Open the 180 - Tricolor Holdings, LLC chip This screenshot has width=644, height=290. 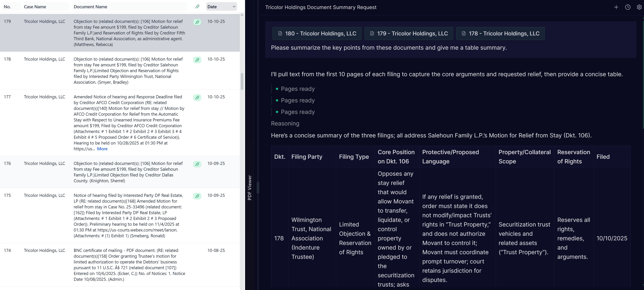(x=317, y=33)
